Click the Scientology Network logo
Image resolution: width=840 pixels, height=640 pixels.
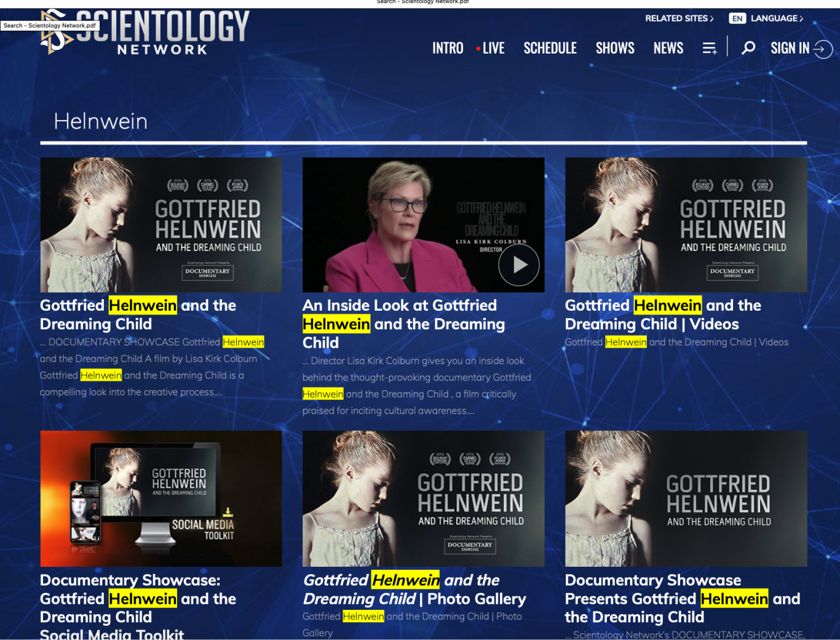(146, 33)
